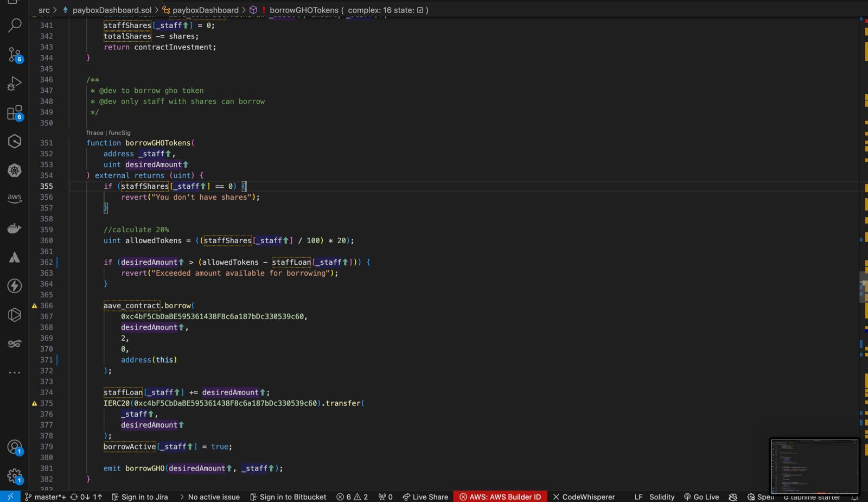Click the warning glyph on line 375
The height and width of the screenshot is (502, 868).
(x=34, y=403)
